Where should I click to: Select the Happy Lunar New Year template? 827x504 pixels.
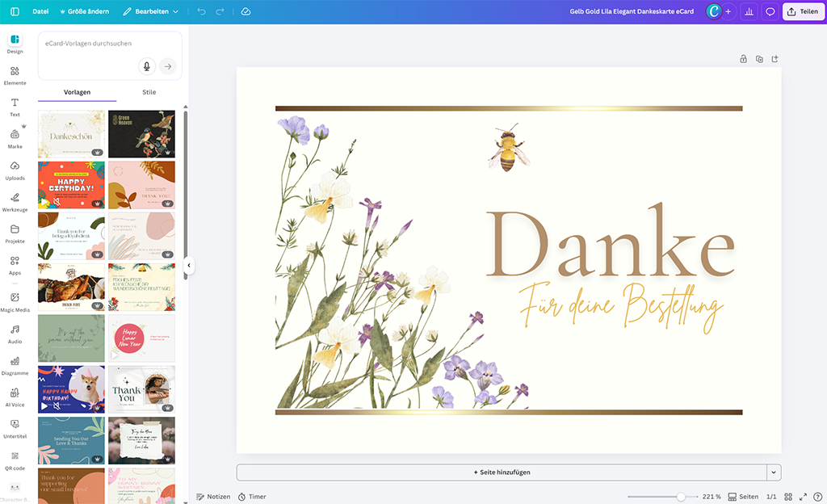pos(141,338)
